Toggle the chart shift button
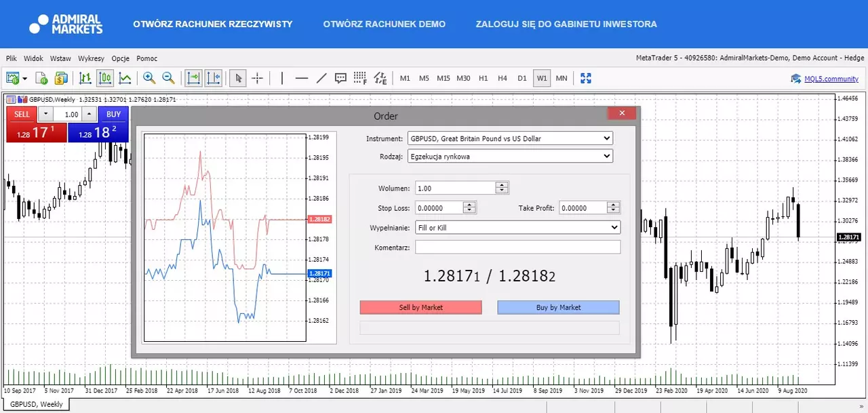The image size is (868, 413). 214,78
